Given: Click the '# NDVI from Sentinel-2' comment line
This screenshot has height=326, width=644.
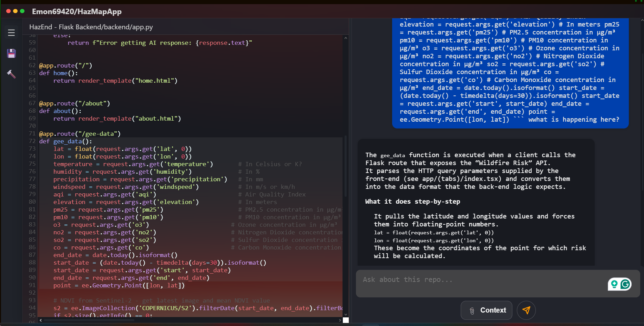Looking at the screenshot, I should tap(162, 300).
